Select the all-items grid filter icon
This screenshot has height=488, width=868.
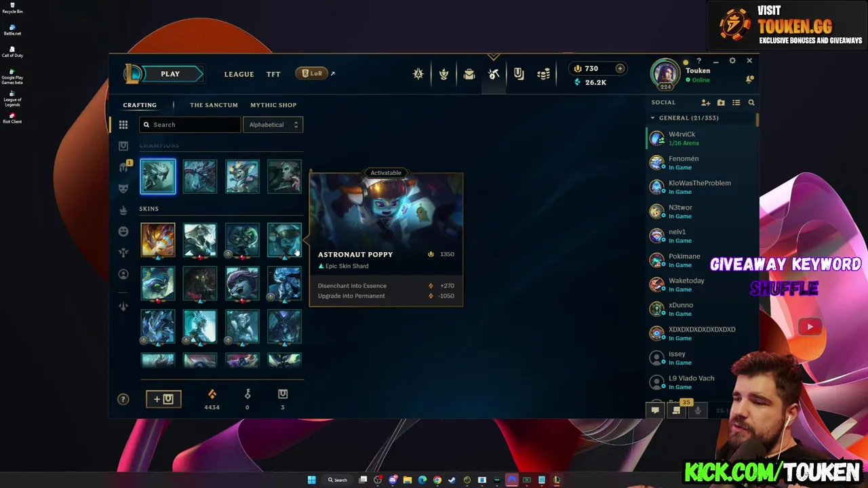[x=123, y=125]
